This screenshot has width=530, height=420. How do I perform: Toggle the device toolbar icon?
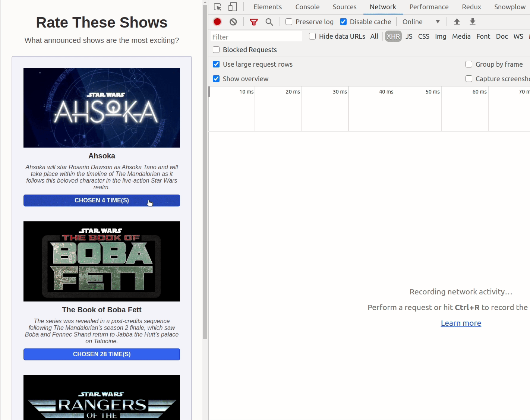pos(233,7)
